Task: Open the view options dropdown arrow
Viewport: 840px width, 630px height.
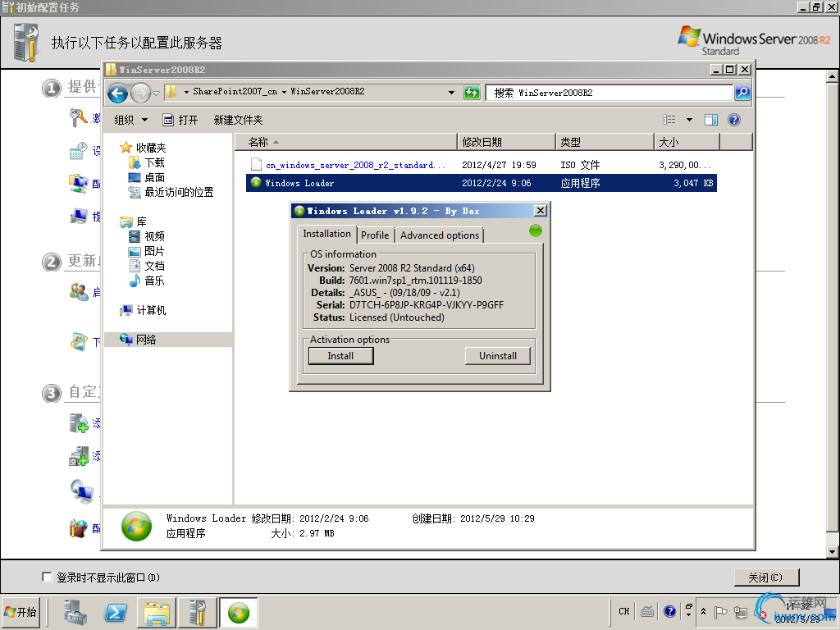Action: pos(689,120)
